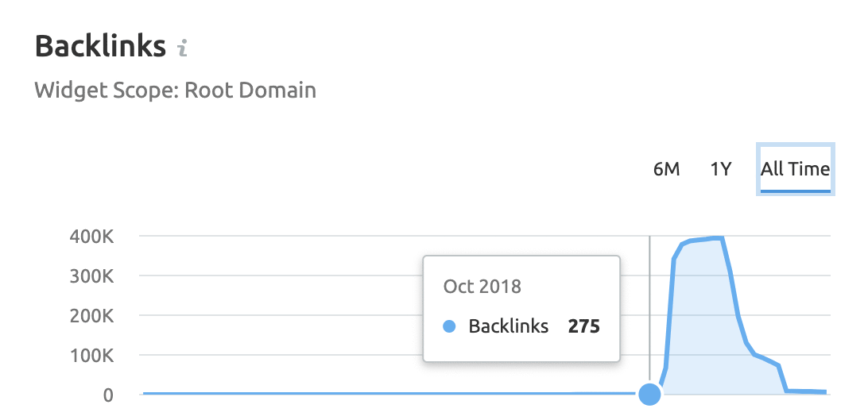868x420 pixels.
Task: Select the 1Y time range tab
Action: coord(720,169)
